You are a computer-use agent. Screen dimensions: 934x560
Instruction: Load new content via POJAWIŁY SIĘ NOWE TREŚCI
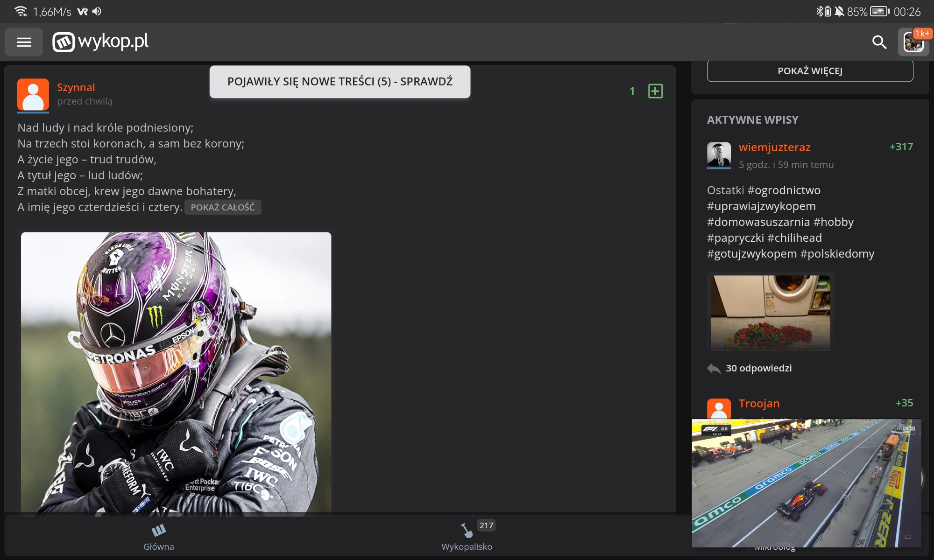(340, 82)
